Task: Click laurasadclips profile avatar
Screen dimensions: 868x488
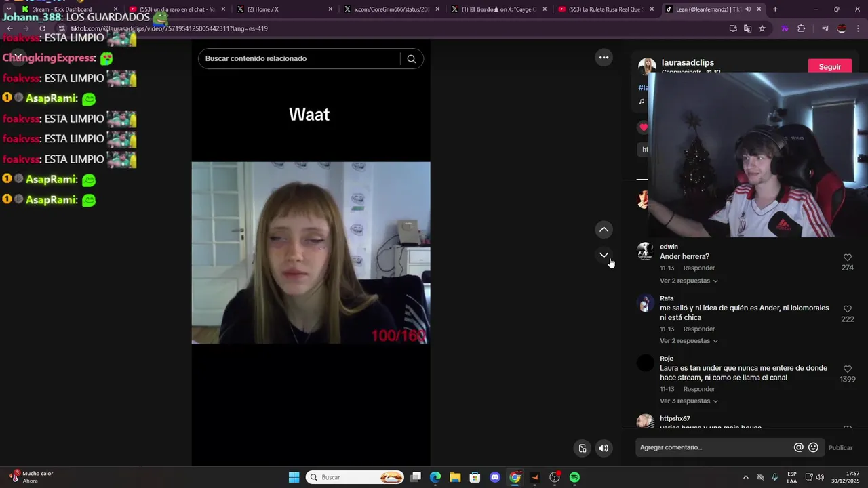Action: pos(647,66)
